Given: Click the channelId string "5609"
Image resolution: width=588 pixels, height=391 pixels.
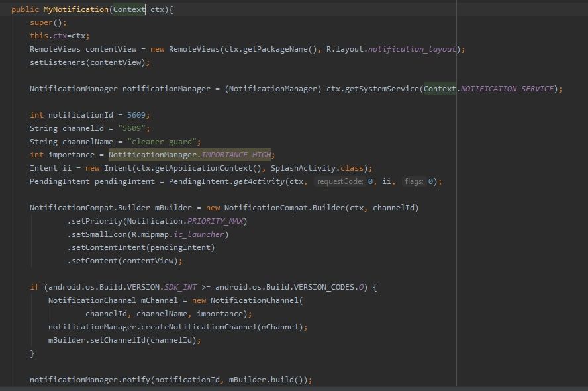Looking at the screenshot, I should tap(132, 128).
